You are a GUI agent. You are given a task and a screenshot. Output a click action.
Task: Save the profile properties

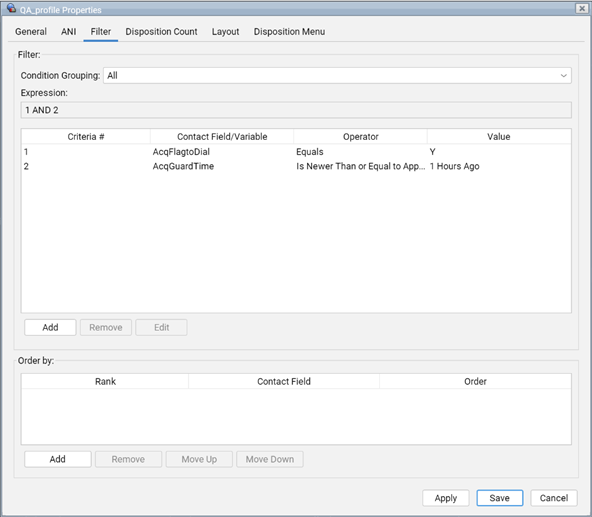coord(500,498)
